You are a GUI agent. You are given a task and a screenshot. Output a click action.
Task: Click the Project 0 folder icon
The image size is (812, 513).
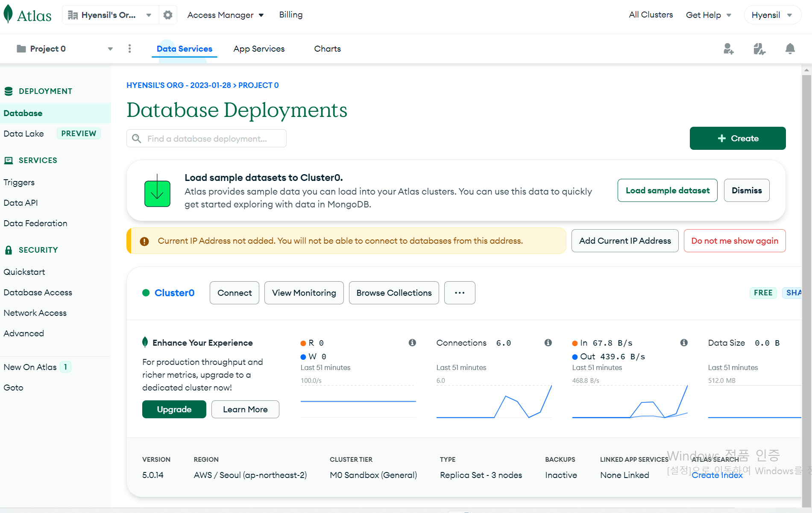pos(21,49)
